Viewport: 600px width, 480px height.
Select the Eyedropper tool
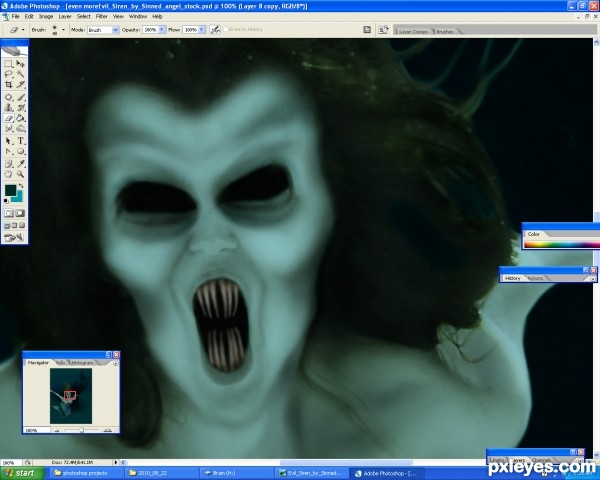click(21, 164)
